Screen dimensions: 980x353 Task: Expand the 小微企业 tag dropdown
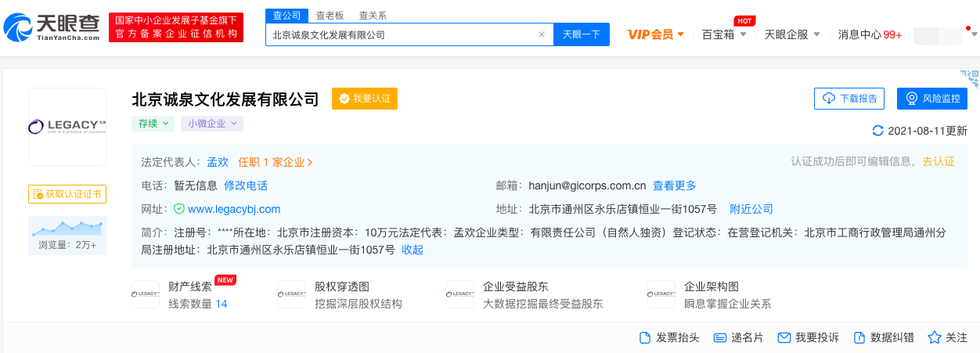click(x=212, y=124)
